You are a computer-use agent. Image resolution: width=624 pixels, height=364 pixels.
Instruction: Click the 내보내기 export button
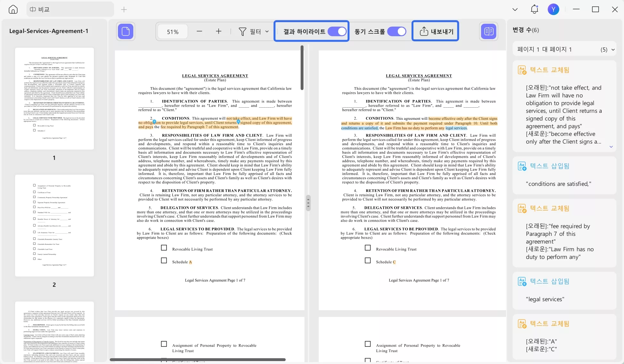click(436, 31)
